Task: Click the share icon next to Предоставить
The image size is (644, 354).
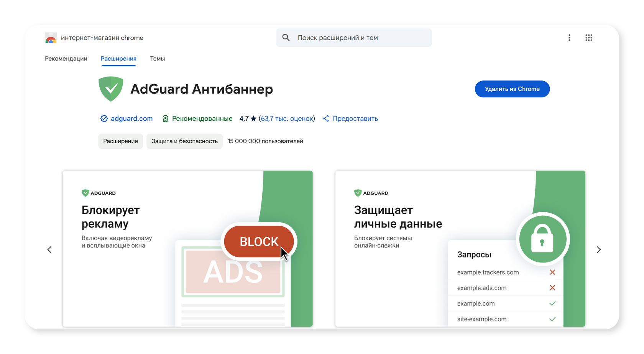Action: [x=326, y=119]
